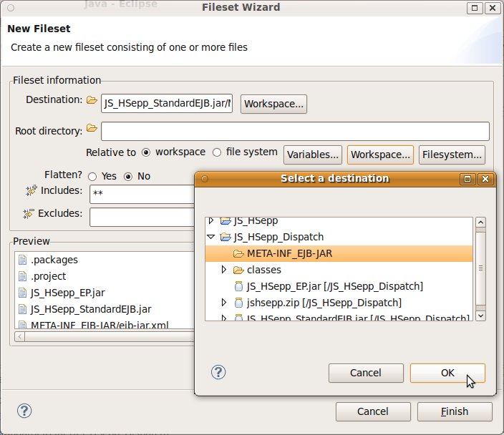
Task: Select .packages in the Preview list
Action: [54, 260]
